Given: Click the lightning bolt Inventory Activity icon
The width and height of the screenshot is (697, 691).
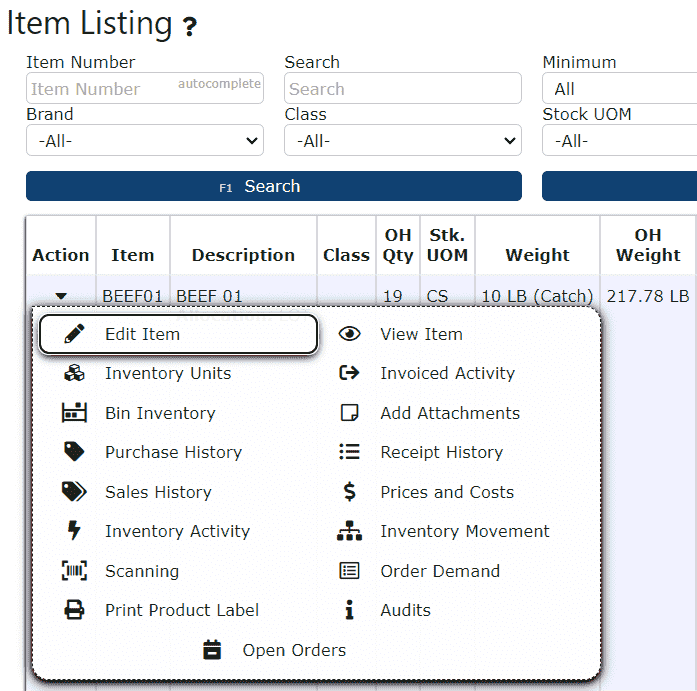Looking at the screenshot, I should tap(75, 531).
